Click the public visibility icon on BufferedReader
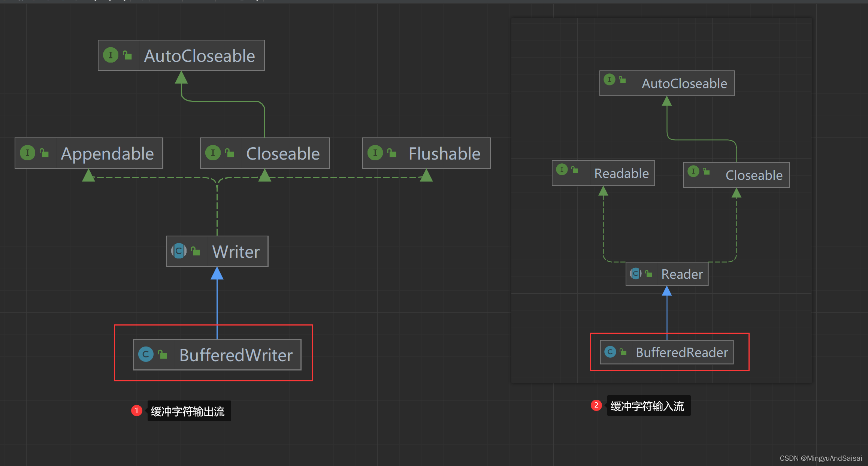 click(623, 352)
